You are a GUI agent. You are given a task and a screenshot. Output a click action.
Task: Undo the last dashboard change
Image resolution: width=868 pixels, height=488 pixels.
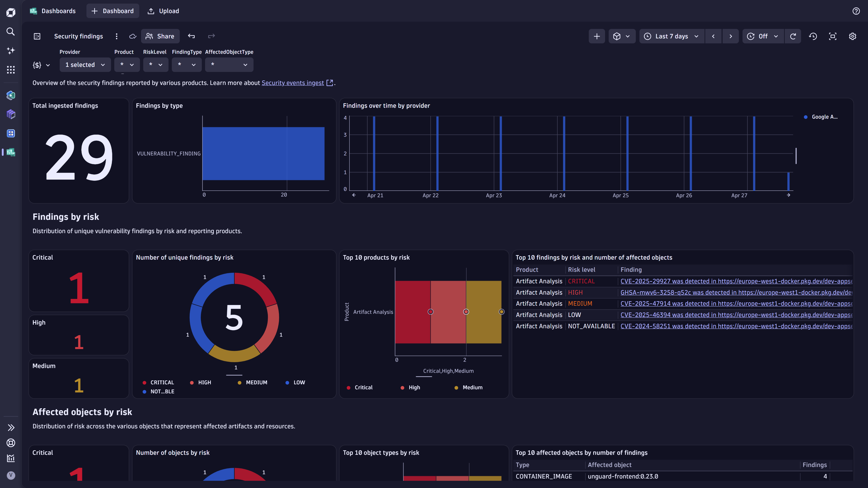[191, 36]
